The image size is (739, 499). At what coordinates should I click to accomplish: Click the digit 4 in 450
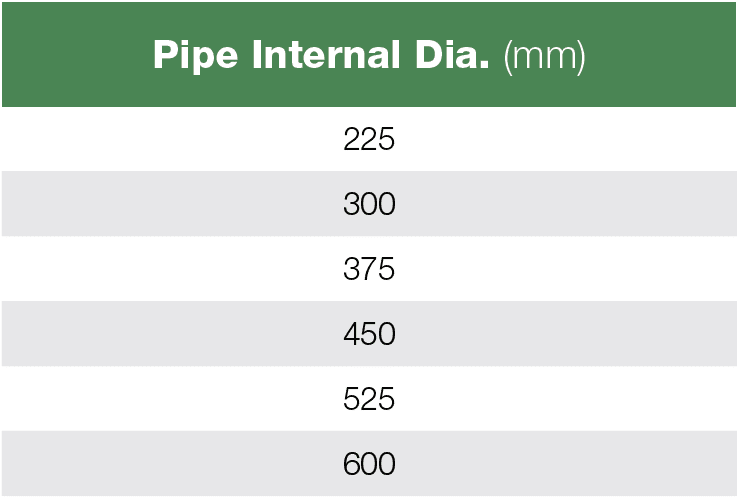pos(352,334)
